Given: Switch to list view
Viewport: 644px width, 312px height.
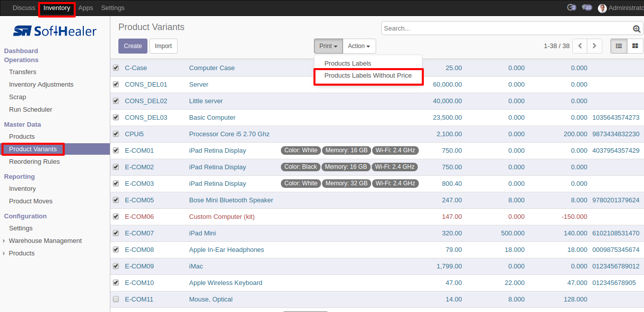Looking at the screenshot, I should click(x=619, y=46).
